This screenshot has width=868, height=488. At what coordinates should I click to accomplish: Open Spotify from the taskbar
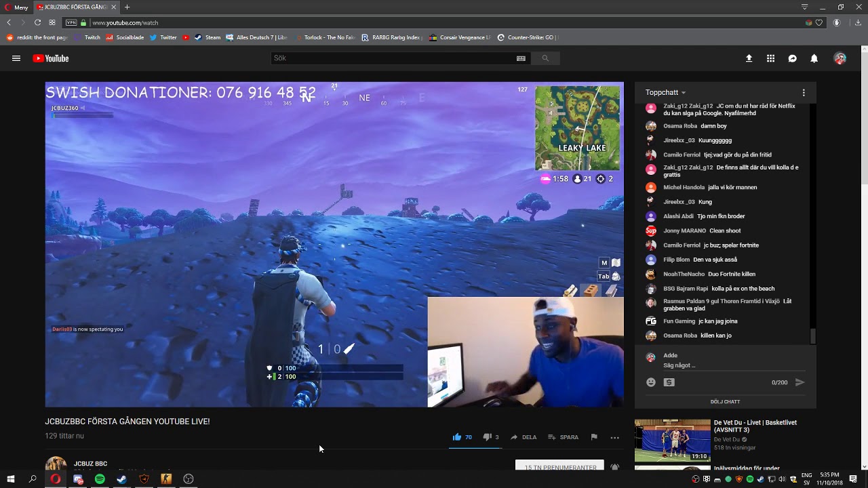point(100,479)
